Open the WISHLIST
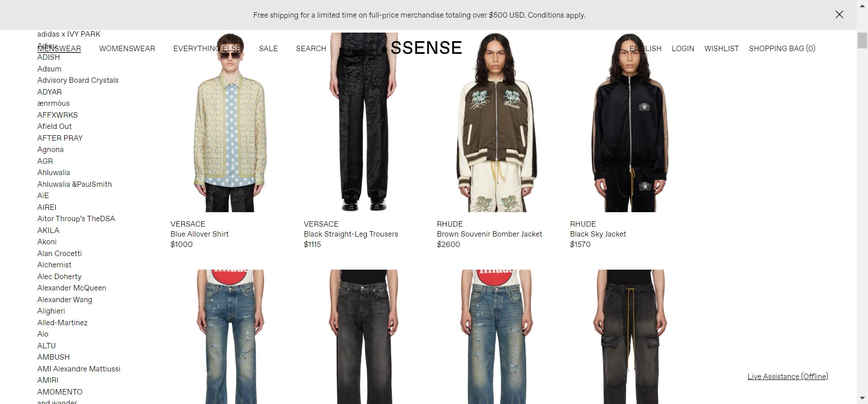The height and width of the screenshot is (404, 868). point(722,48)
